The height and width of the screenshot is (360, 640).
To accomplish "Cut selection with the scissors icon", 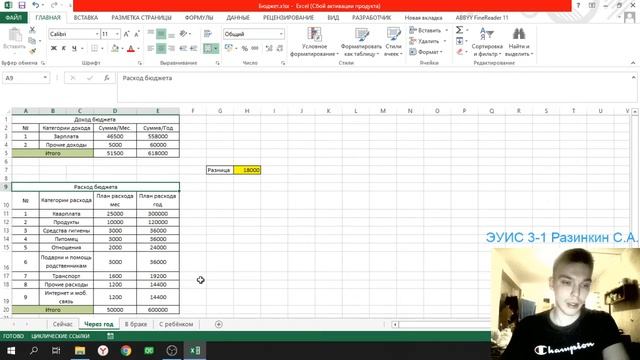I will click(x=32, y=30).
